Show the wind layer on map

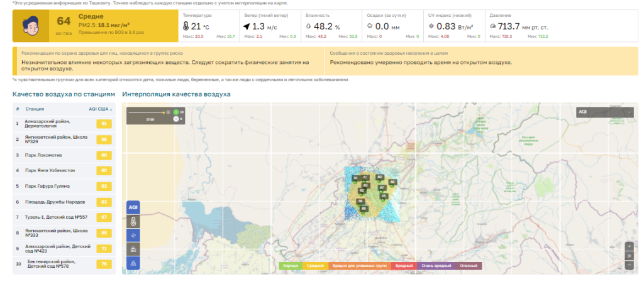(x=133, y=235)
